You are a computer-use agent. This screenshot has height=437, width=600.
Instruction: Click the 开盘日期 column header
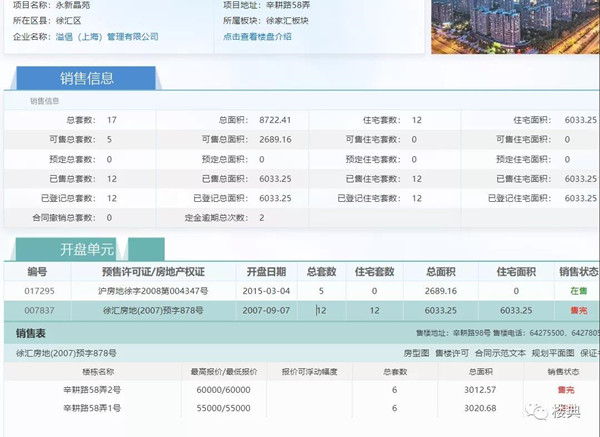pos(266,272)
